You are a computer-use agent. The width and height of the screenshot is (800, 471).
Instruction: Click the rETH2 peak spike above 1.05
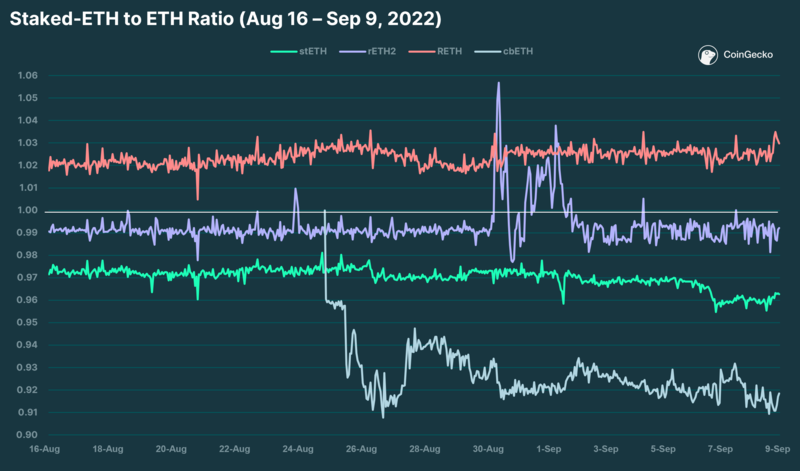pyautogui.click(x=498, y=84)
